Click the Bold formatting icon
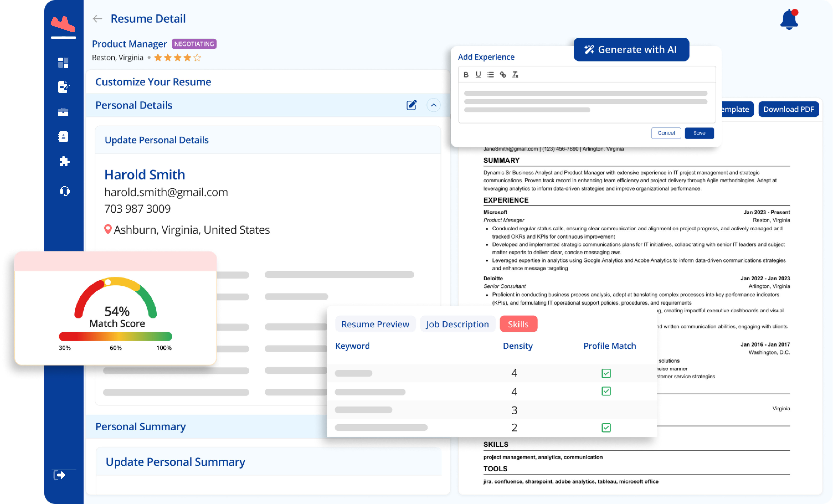Screen dimensions: 833x504 [x=466, y=74]
